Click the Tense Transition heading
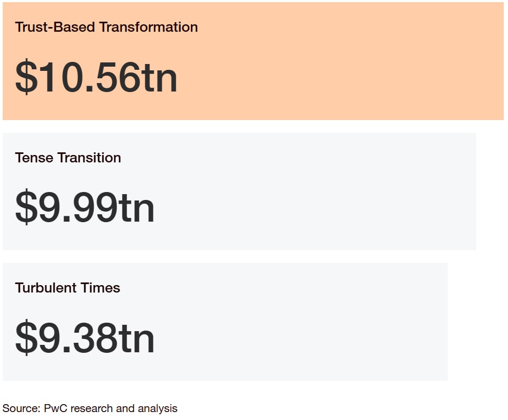This screenshot has height=420, width=508. click(68, 158)
